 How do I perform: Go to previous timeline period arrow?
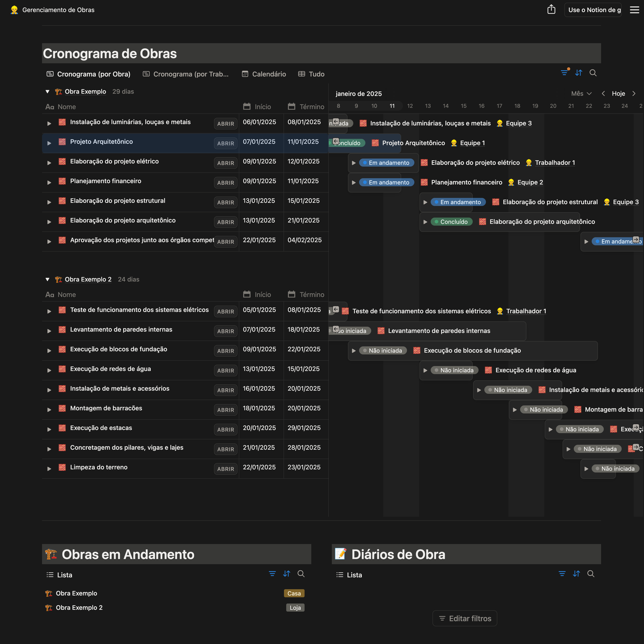tap(603, 94)
